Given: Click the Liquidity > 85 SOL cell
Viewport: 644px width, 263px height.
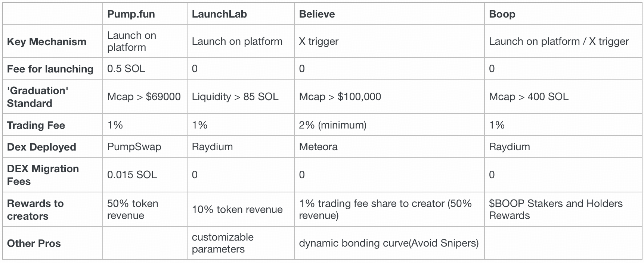Looking at the screenshot, I should coord(235,97).
